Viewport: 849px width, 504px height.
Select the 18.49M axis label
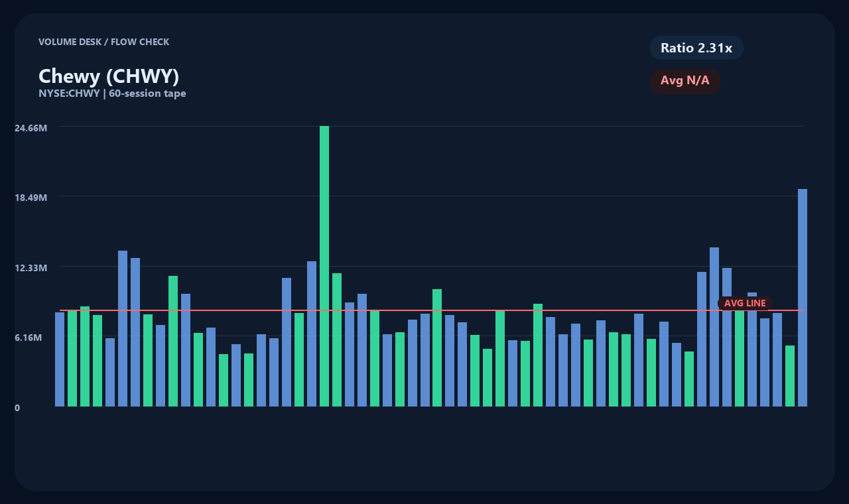[31, 198]
